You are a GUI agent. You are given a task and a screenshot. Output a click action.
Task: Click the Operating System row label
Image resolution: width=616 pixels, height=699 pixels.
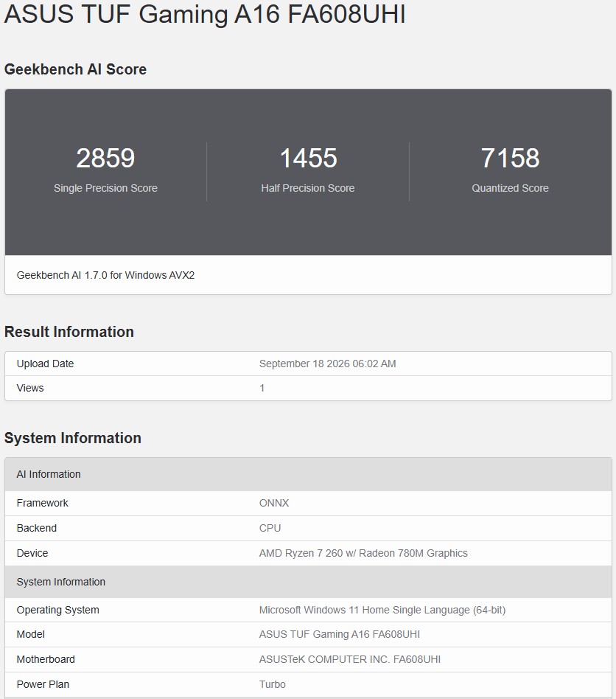58,610
